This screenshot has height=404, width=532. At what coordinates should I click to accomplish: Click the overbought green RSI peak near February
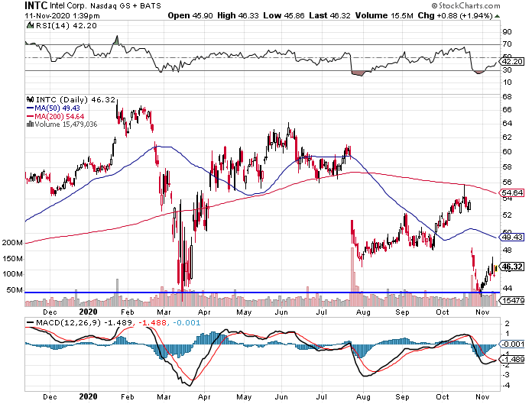tap(116, 40)
